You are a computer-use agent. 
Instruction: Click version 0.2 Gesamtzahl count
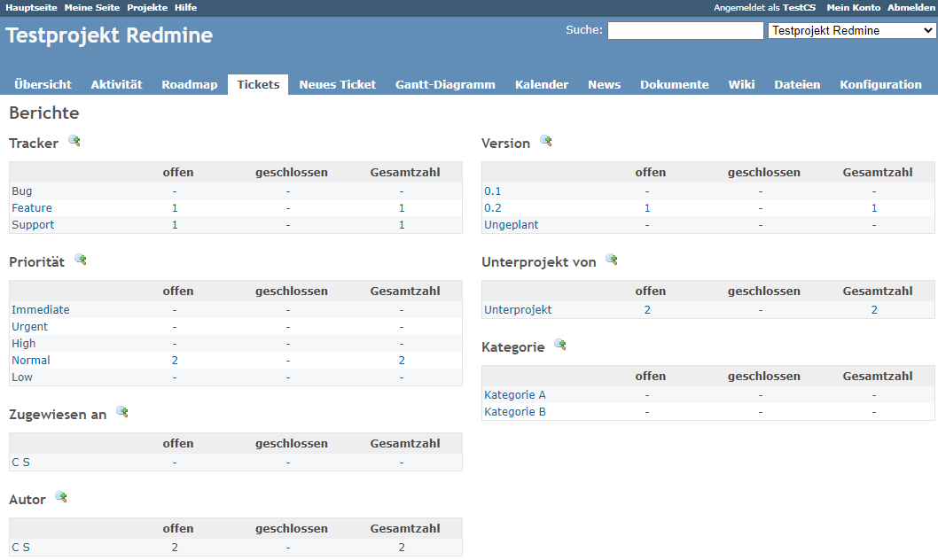[x=874, y=208]
